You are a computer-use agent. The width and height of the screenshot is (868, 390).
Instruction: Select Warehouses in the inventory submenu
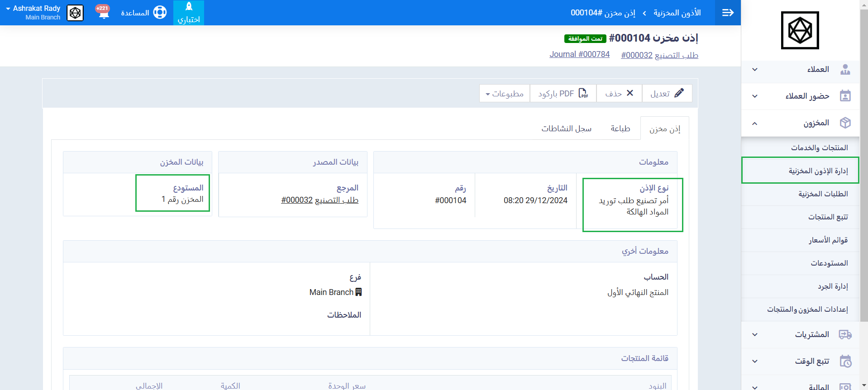click(x=829, y=263)
